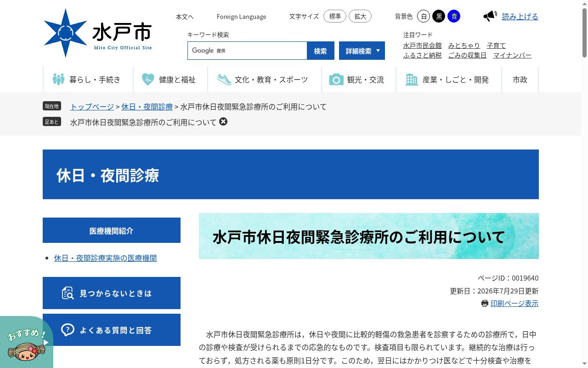This screenshot has width=588, height=368.
Task: Set text size to 標準
Action: coord(335,17)
